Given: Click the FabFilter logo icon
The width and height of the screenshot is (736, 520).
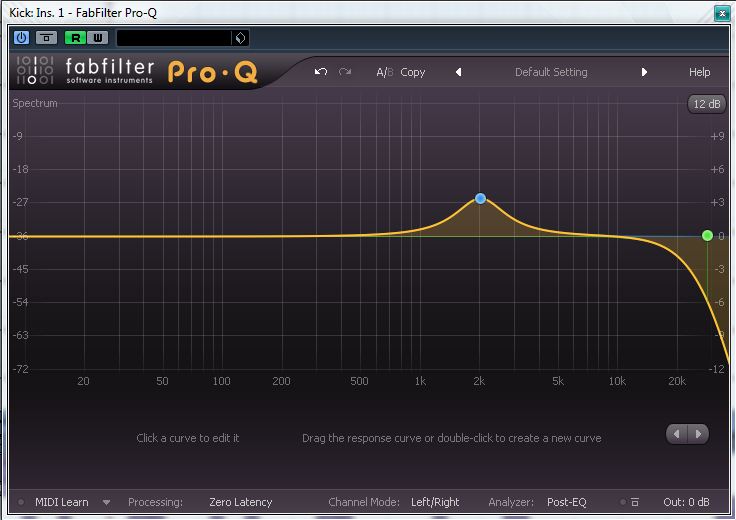Looking at the screenshot, I should (x=35, y=71).
